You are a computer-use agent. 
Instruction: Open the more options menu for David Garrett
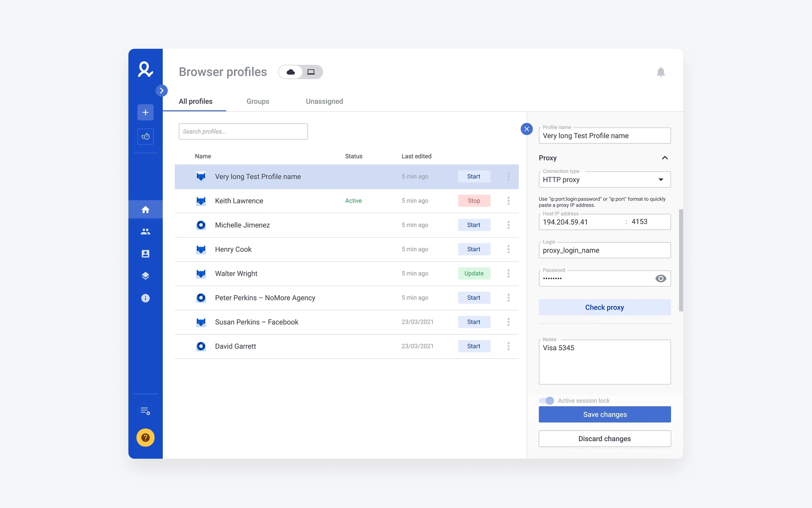click(x=508, y=346)
